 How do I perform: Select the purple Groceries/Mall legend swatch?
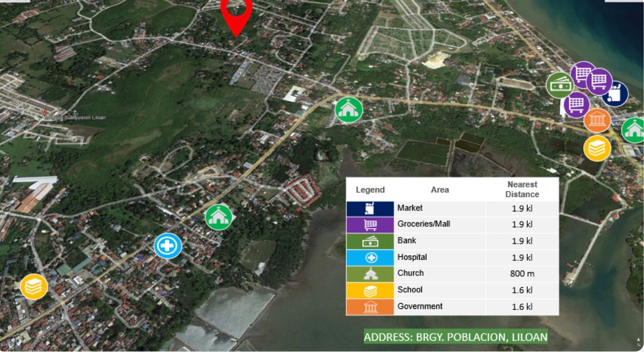370,225
